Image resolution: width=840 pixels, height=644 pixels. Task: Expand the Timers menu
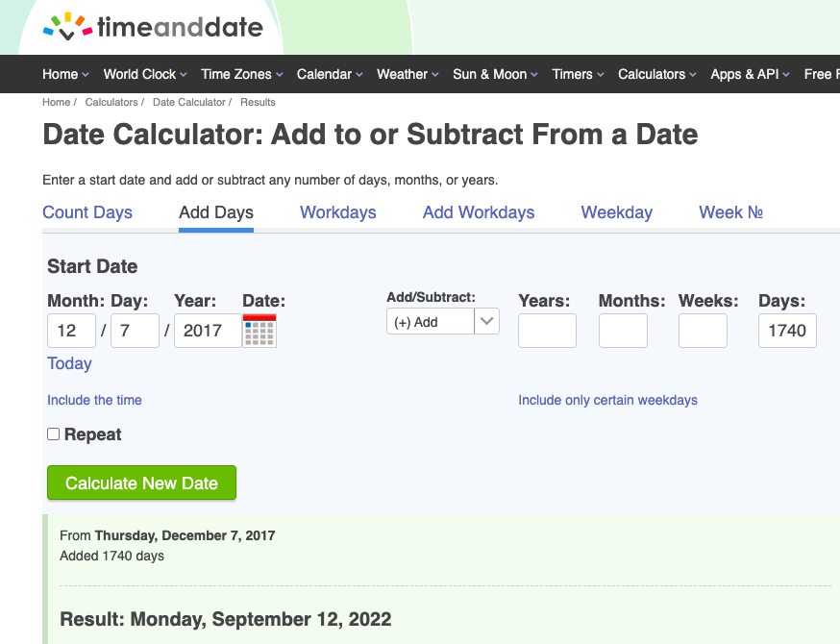coord(578,74)
